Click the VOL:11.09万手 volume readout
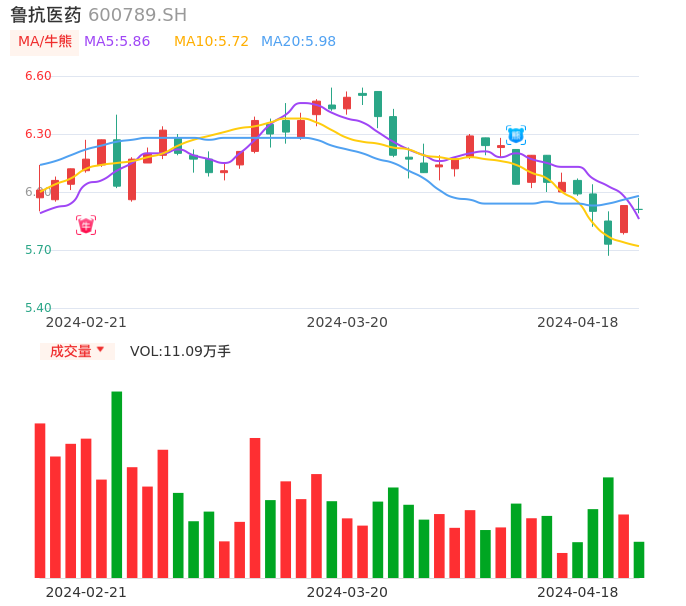This screenshot has height=606, width=686. [x=180, y=351]
